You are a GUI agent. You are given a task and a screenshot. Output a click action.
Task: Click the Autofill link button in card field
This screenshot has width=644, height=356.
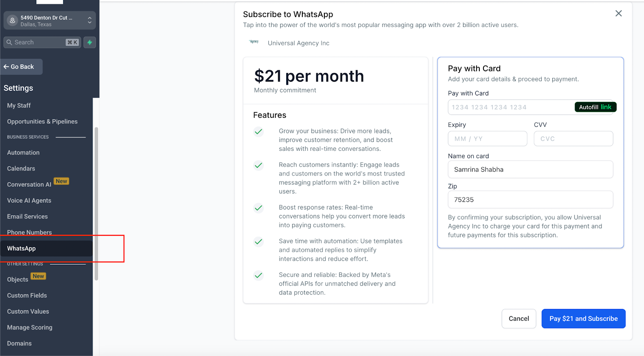pyautogui.click(x=595, y=107)
